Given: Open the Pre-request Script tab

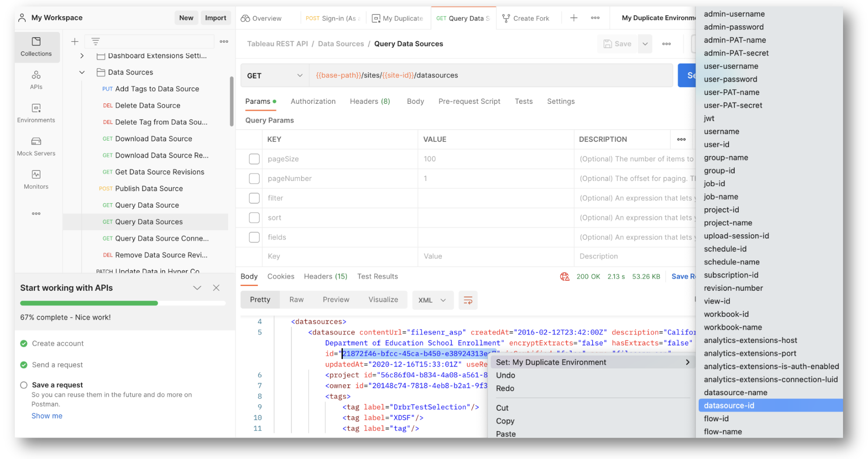Looking at the screenshot, I should [x=469, y=102].
